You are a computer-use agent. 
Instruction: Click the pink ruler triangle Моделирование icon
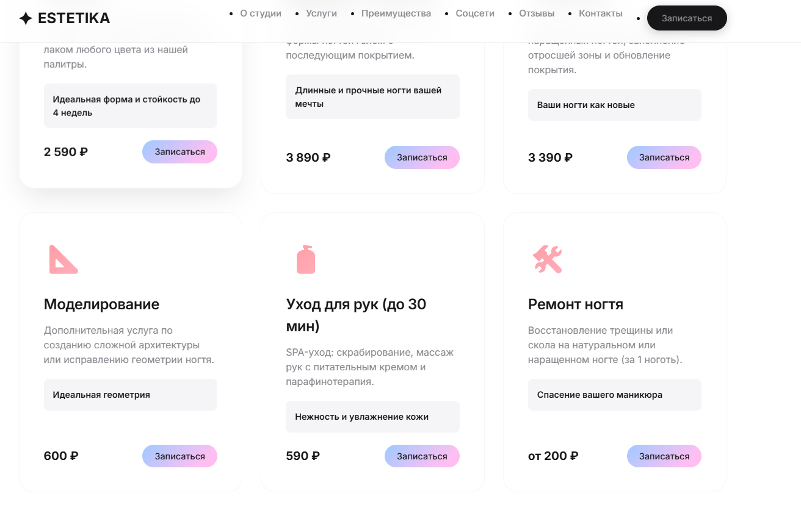click(63, 259)
